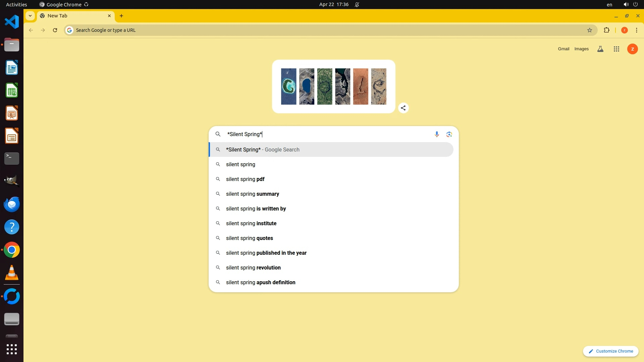This screenshot has width=644, height=362.
Task: Click the share doodle icon
Action: point(403,108)
